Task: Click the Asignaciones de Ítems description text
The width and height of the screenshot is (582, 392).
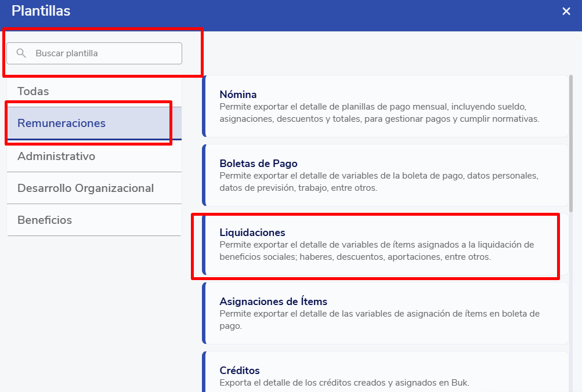Action: 379,320
